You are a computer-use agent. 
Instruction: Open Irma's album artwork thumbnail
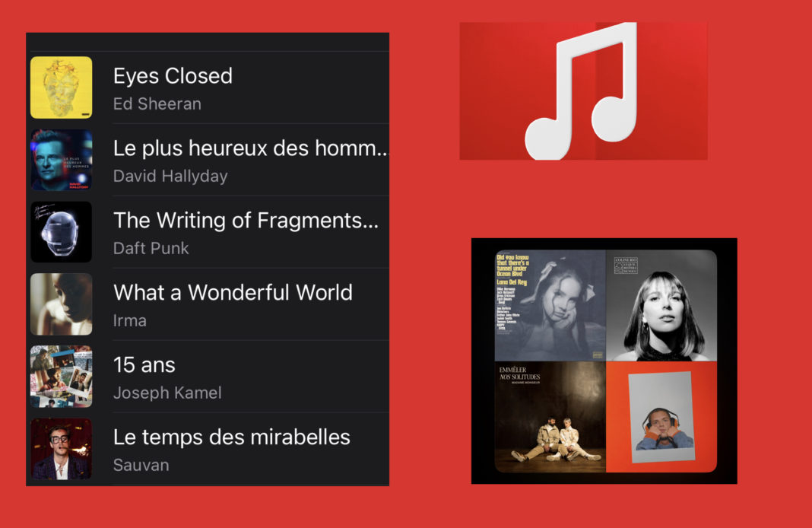[61, 304]
